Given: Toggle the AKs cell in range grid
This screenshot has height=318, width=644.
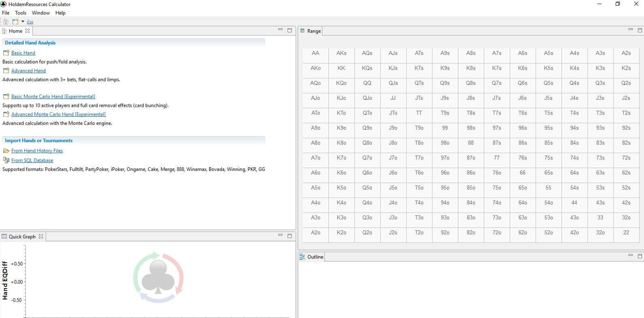Looking at the screenshot, I should (341, 53).
